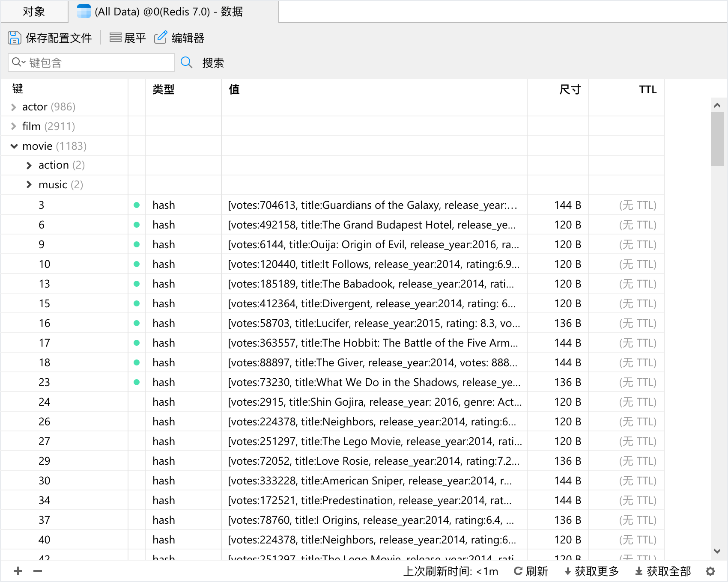This screenshot has height=582, width=728.
Task: Click the plus add key icon
Action: (18, 571)
